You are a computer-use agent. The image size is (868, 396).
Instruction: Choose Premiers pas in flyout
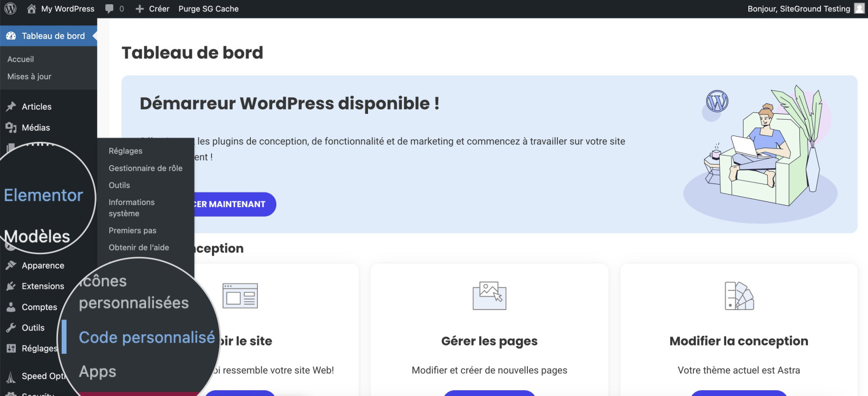click(132, 230)
